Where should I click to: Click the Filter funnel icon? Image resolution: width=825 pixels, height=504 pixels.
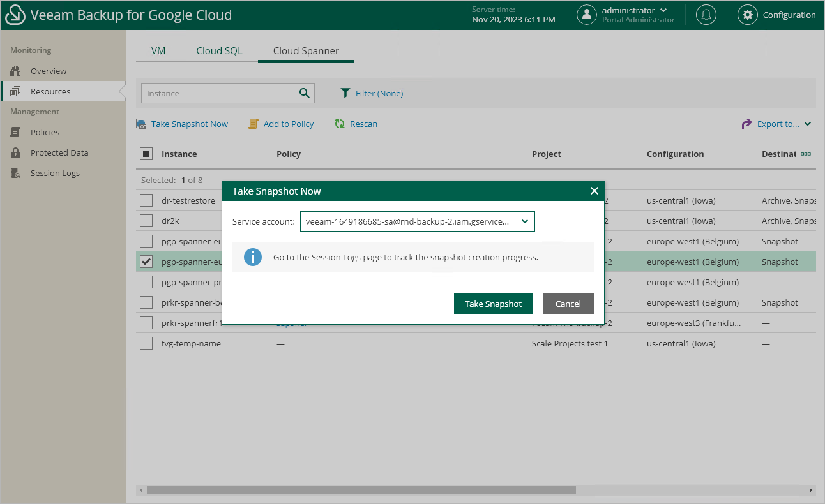[345, 93]
